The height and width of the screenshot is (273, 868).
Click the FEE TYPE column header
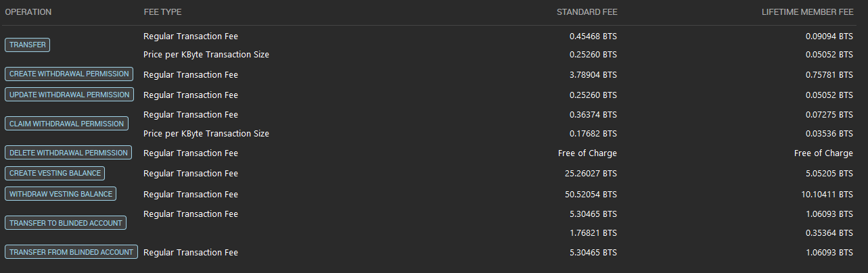point(162,12)
